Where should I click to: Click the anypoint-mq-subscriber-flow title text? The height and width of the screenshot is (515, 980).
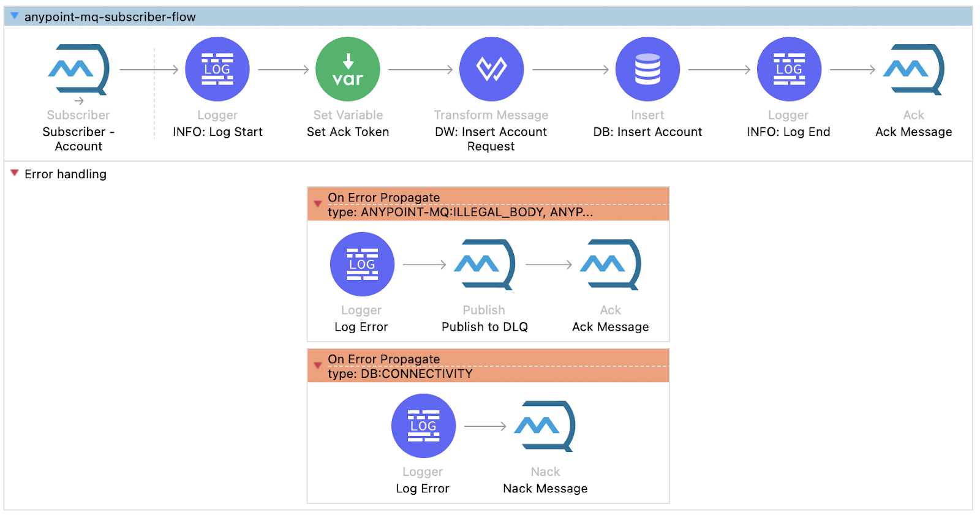(110, 17)
